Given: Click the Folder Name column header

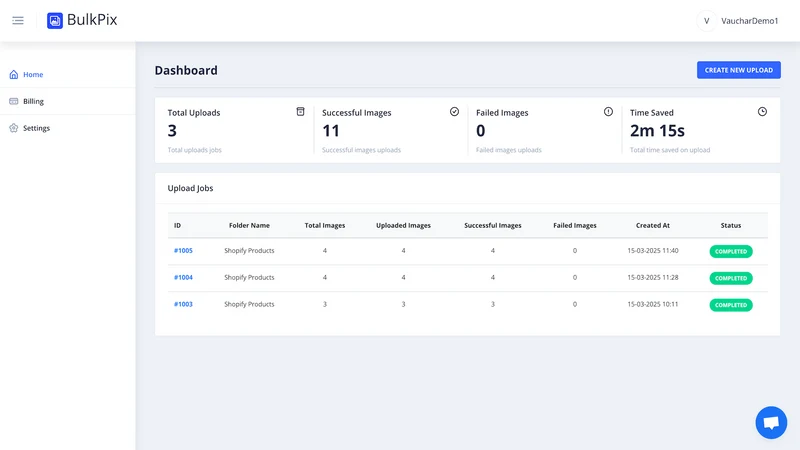Looking at the screenshot, I should point(249,226).
